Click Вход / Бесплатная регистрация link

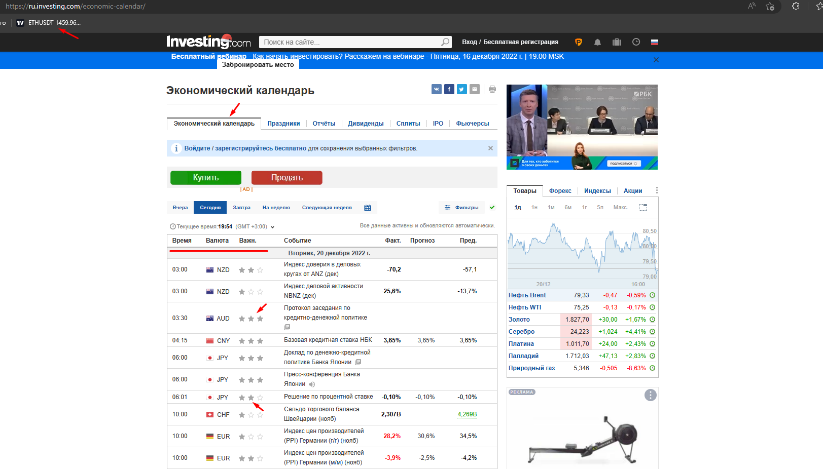coord(510,42)
